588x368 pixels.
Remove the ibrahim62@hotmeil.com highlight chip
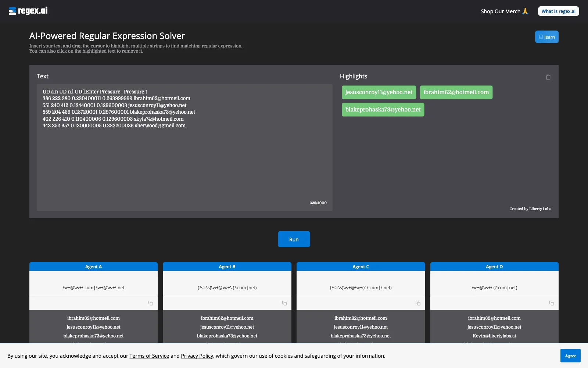click(456, 92)
